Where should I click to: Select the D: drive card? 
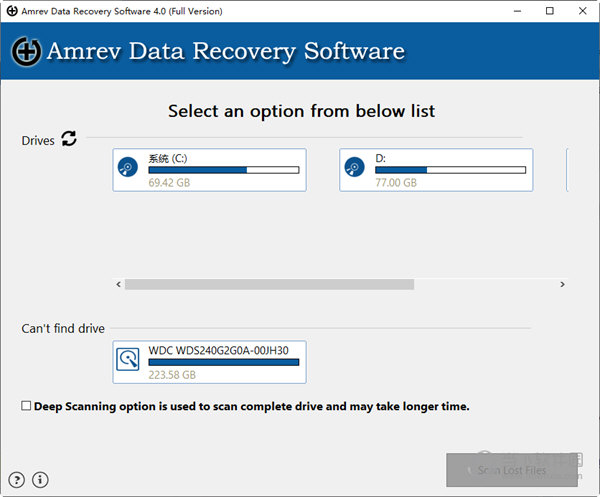click(x=436, y=170)
